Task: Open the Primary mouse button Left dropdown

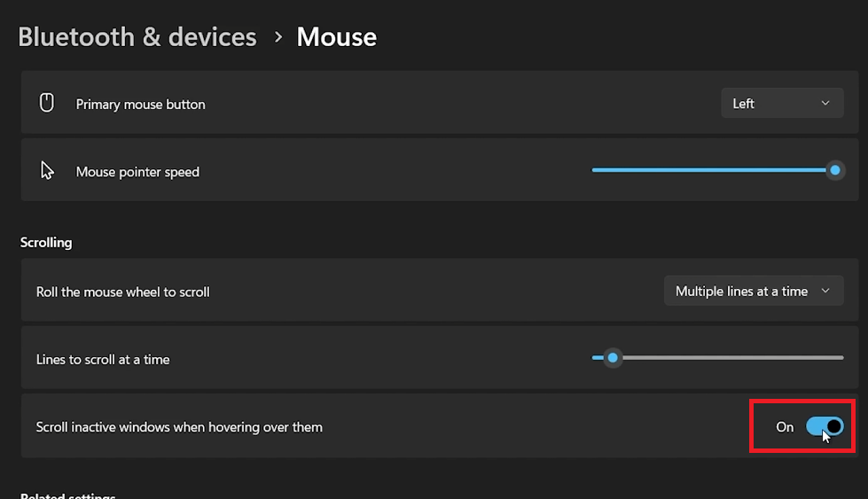Action: 781,104
